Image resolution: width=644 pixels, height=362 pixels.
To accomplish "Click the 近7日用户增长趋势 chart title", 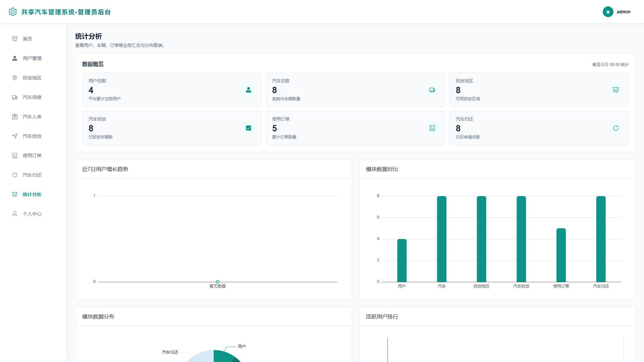I will [x=105, y=169].
